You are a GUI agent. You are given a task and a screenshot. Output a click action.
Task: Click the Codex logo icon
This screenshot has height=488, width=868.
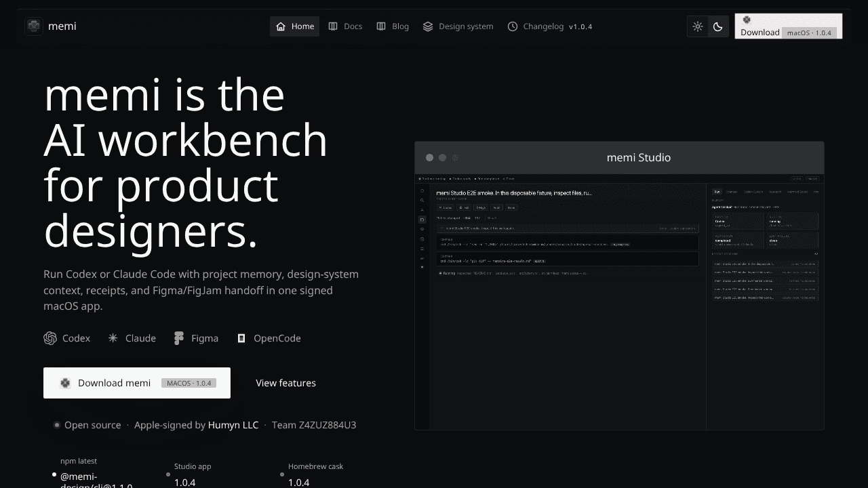[x=50, y=338]
